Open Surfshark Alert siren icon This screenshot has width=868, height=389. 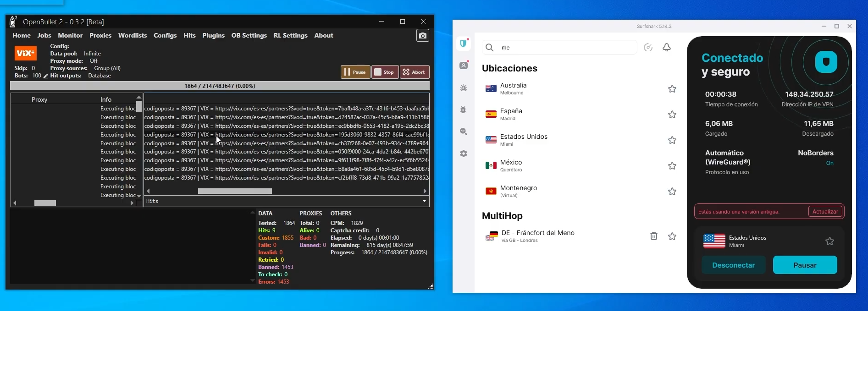point(464,88)
